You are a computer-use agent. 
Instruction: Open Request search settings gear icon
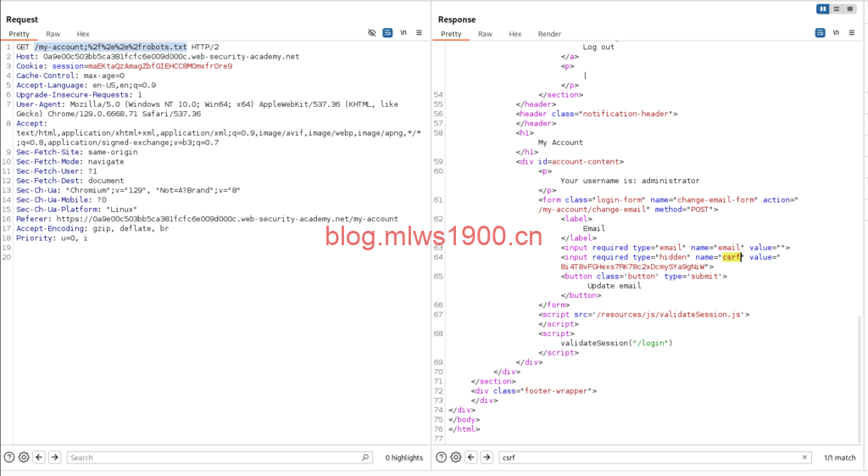click(24, 457)
